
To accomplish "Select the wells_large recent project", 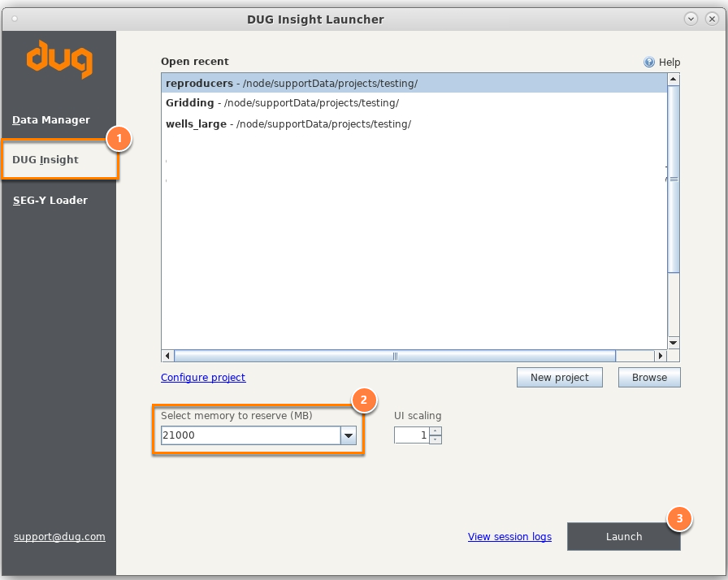I will click(414, 124).
